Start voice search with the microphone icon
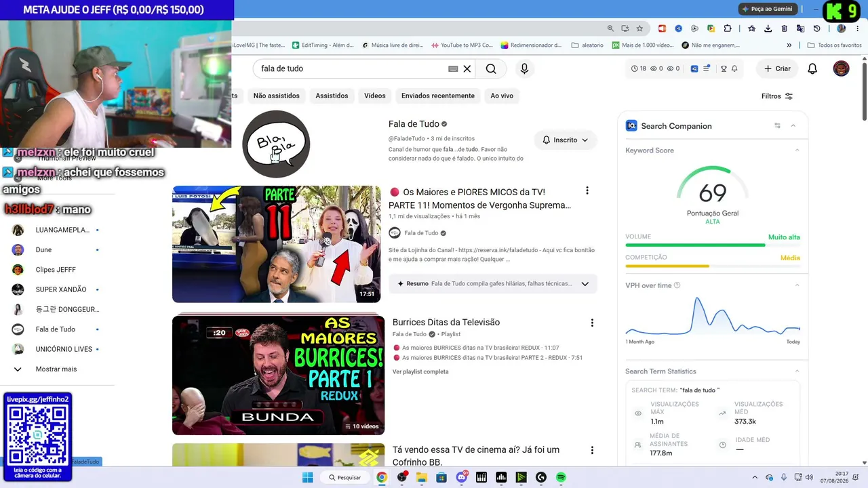This screenshot has width=868, height=488. [524, 68]
